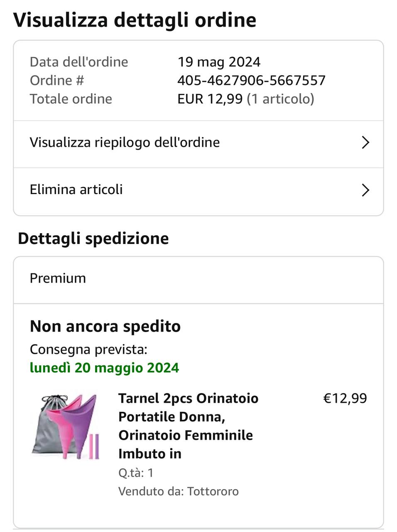The image size is (397, 532).
Task: Click the Data dell'ordine label
Action: (x=79, y=62)
